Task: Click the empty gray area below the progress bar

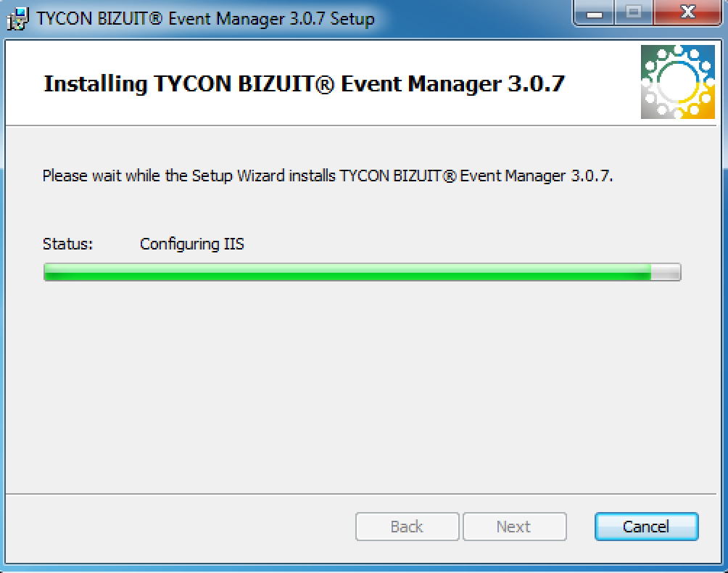Action: point(361,385)
